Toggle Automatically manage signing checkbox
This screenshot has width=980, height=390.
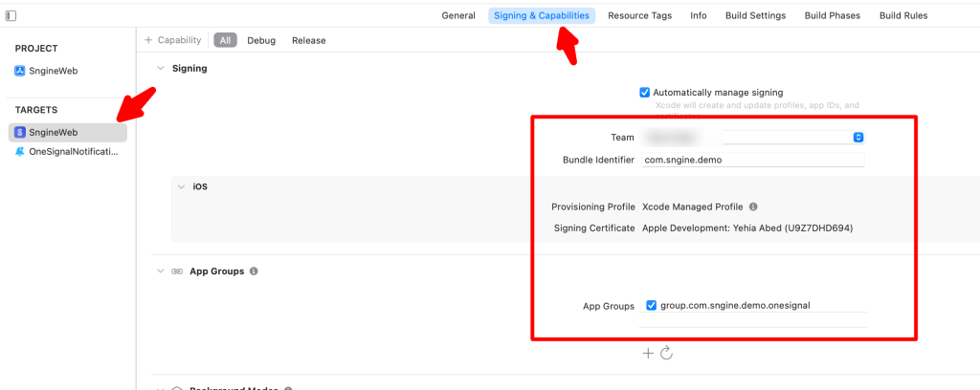[x=645, y=93]
